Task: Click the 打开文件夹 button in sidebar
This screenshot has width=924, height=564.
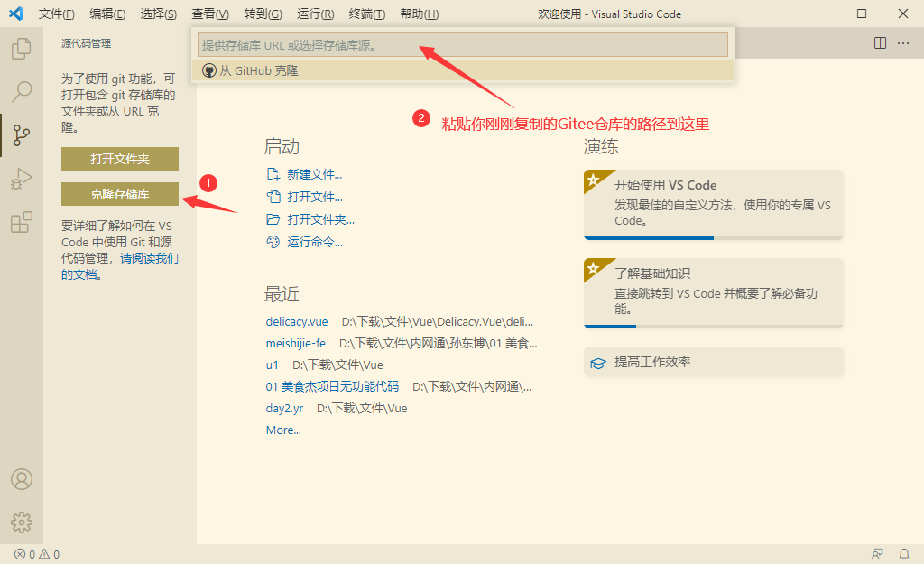Action: pyautogui.click(x=120, y=159)
